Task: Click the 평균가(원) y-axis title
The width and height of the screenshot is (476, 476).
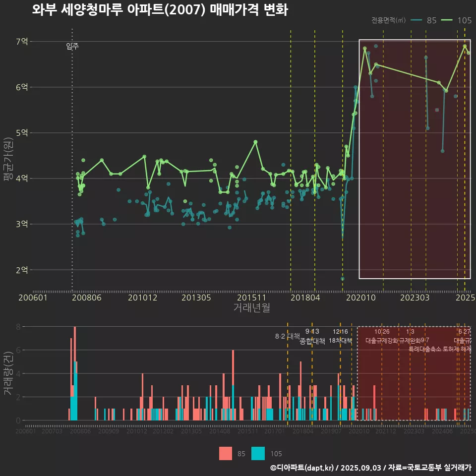Action: [x=8, y=159]
